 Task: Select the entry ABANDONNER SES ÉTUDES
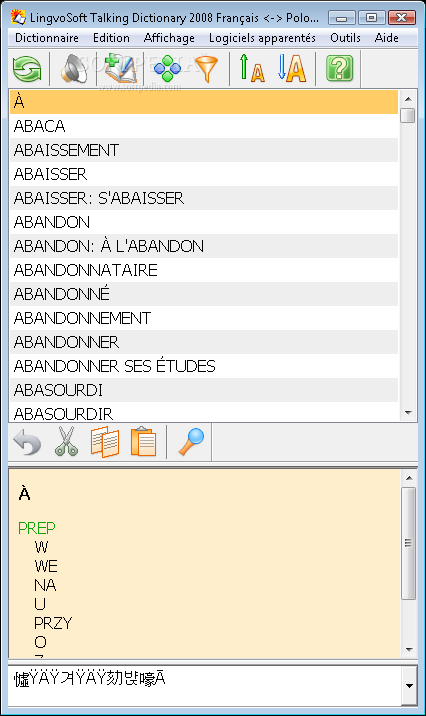[x=204, y=366]
